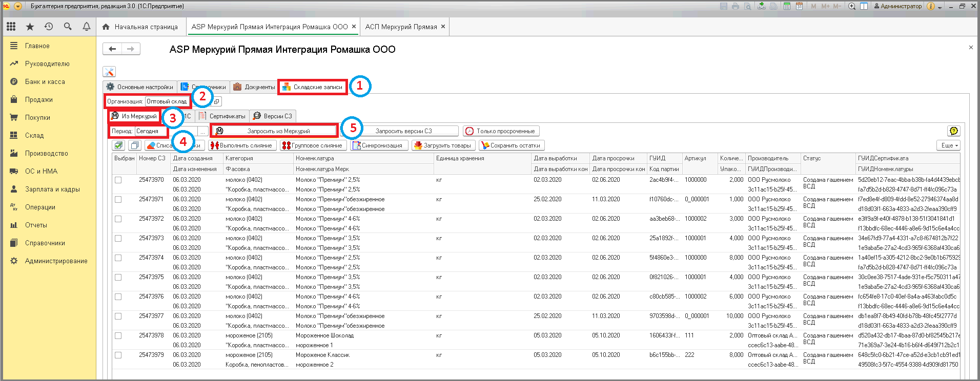Go forward with the right arrow button
The width and height of the screenshot is (980, 381).
pyautogui.click(x=131, y=49)
